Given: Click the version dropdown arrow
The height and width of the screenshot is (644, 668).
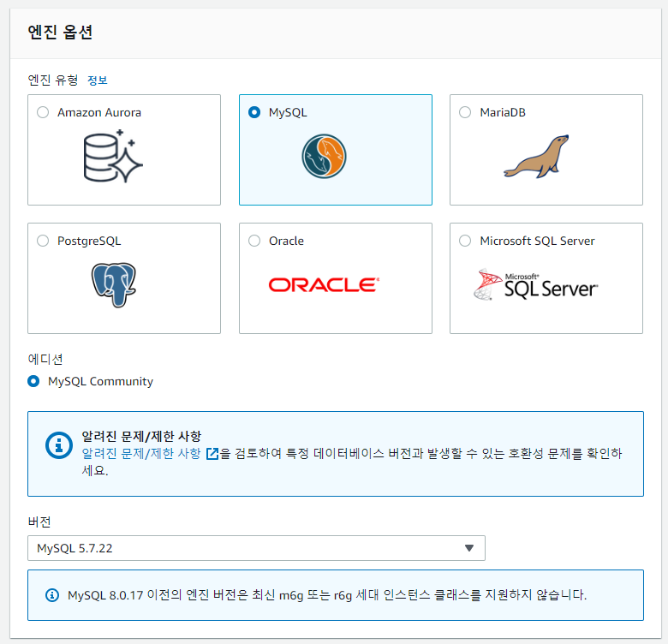Looking at the screenshot, I should [469, 548].
